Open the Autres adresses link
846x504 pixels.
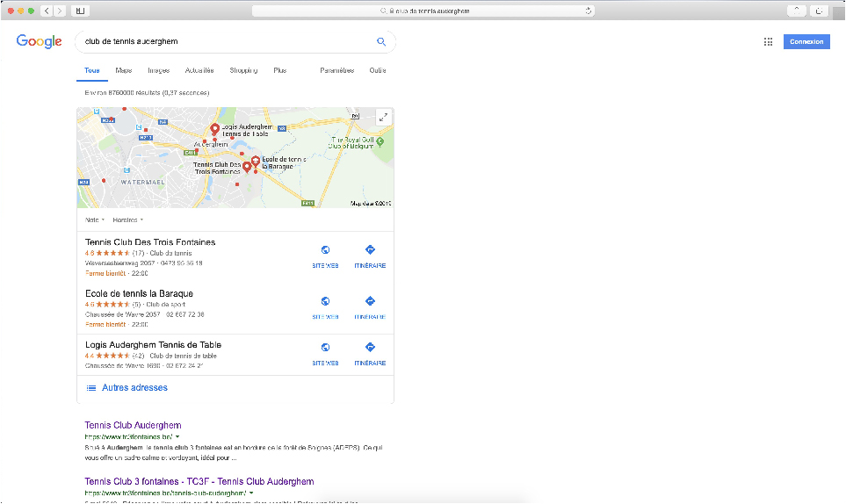tap(135, 387)
